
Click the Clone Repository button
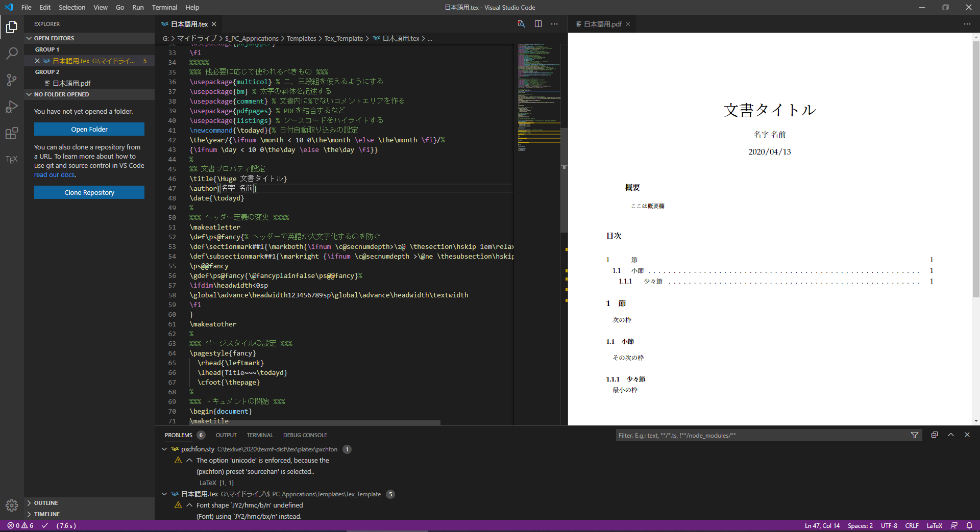89,192
